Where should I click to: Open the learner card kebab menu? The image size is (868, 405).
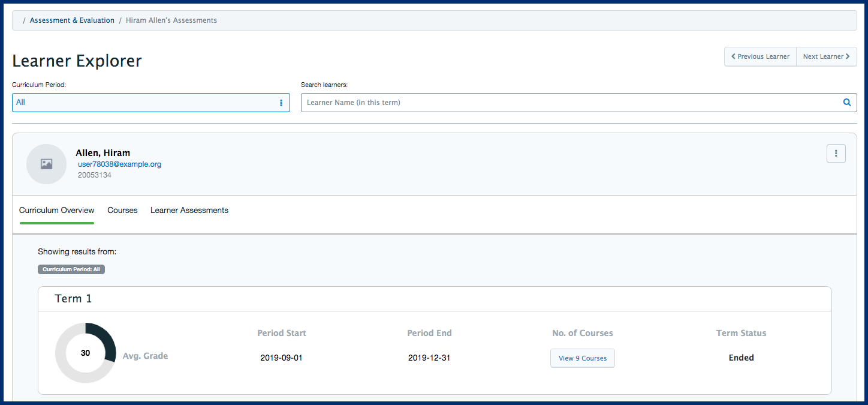point(836,154)
